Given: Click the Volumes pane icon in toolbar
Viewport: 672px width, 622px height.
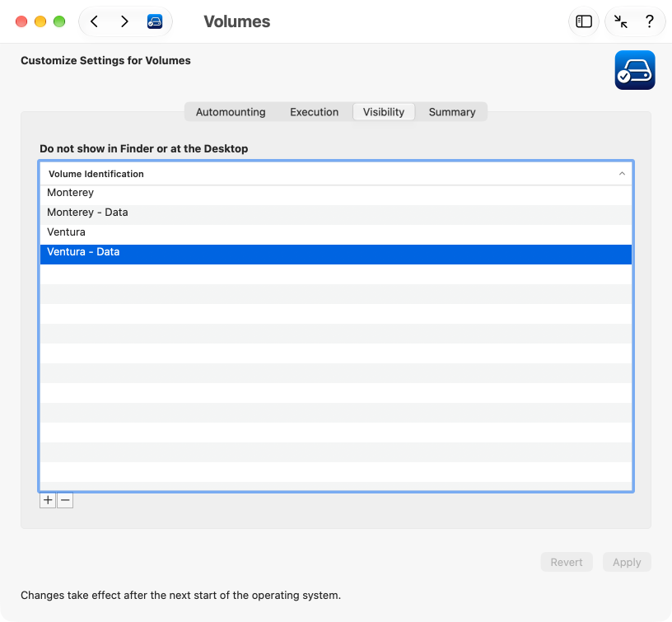Looking at the screenshot, I should [155, 21].
